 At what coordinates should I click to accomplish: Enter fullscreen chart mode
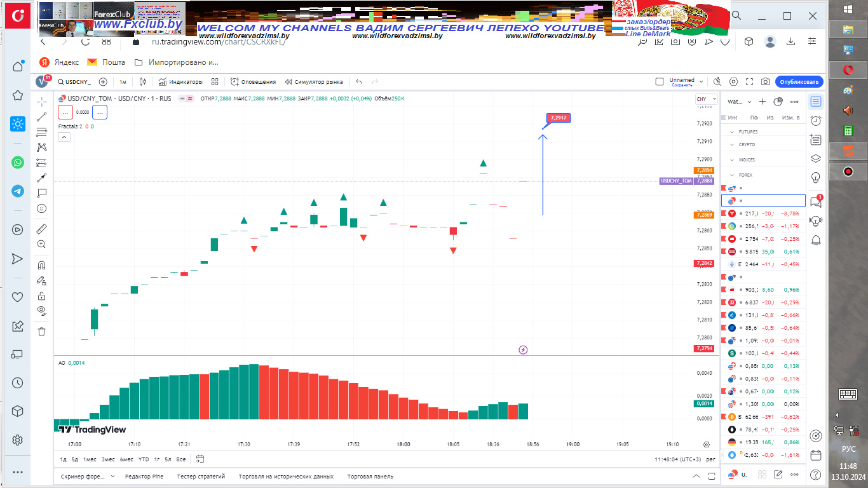pyautogui.click(x=750, y=82)
